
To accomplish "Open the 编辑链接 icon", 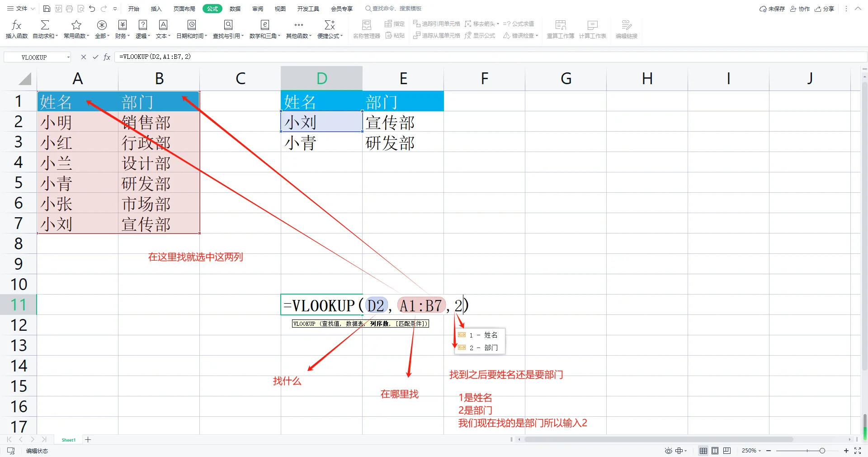I will click(x=626, y=29).
